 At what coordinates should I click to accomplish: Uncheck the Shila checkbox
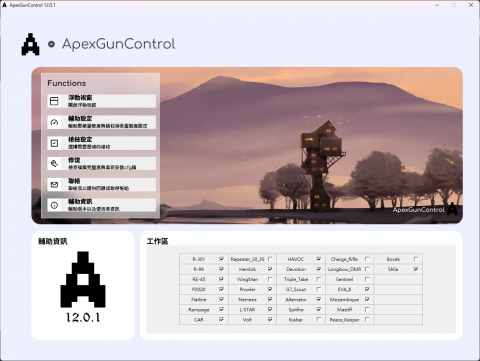point(416,269)
